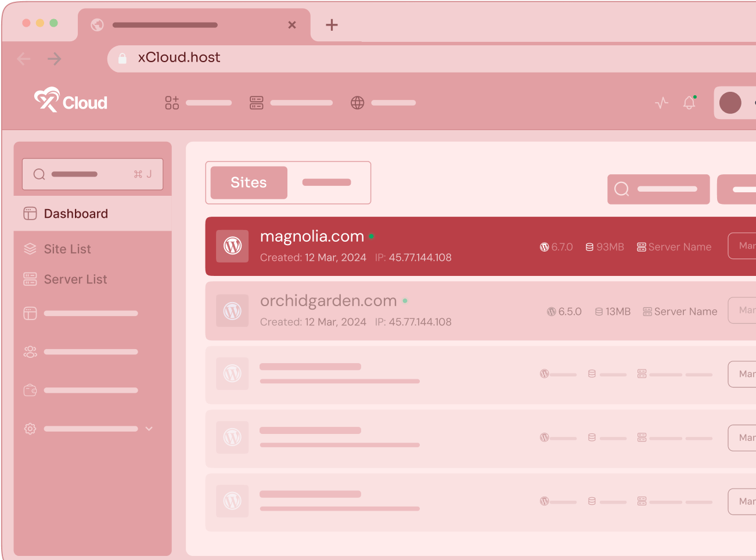Click Server Name on the orchidgarden.com row
Image resolution: width=756 pixels, height=560 pixels.
686,311
